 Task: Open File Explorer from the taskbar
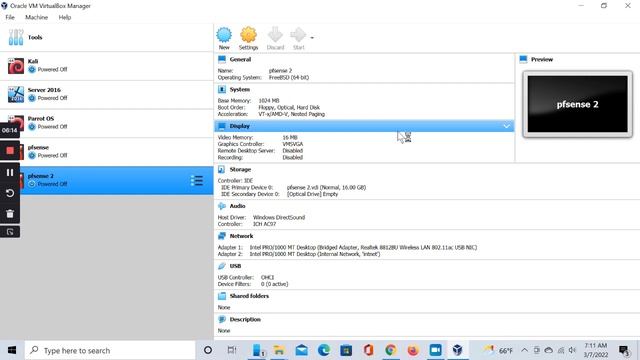(279, 350)
